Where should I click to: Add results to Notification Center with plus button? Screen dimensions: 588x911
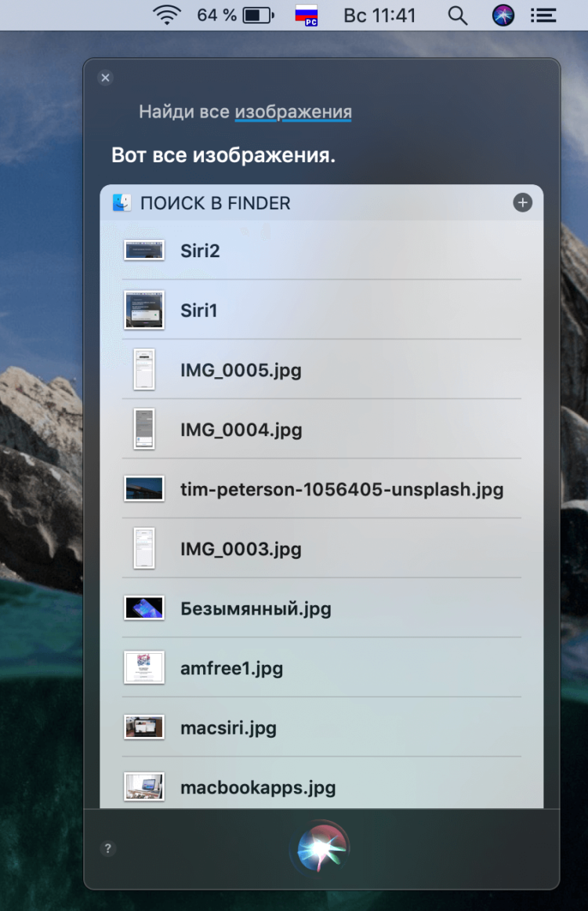[522, 203]
